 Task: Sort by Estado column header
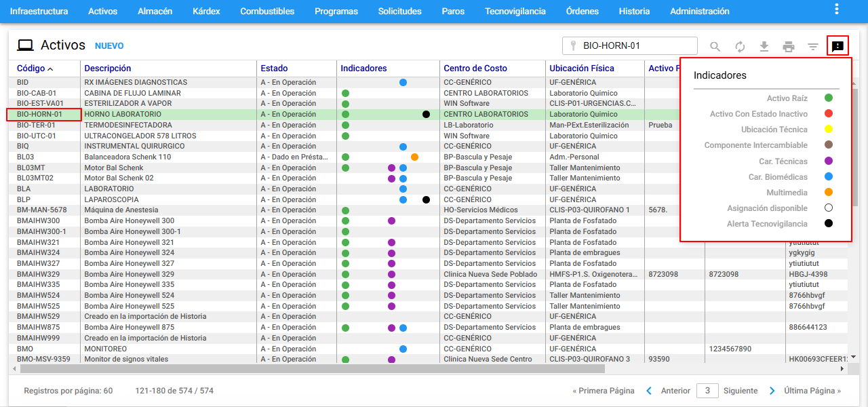(x=274, y=69)
